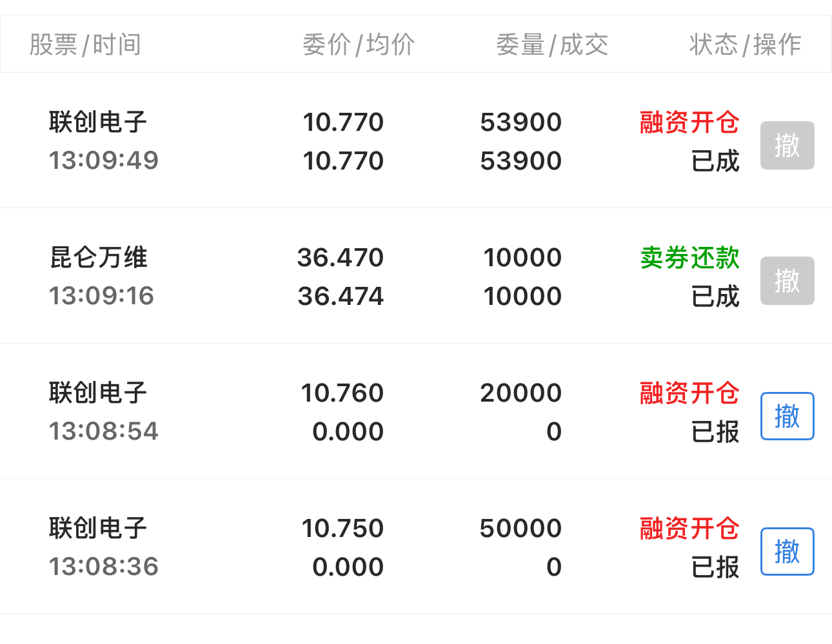Open the 联创电子 order placed at 13:09:49

(x=416, y=141)
